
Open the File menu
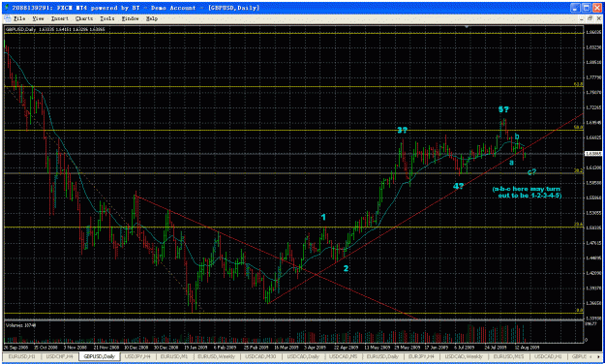(19, 18)
